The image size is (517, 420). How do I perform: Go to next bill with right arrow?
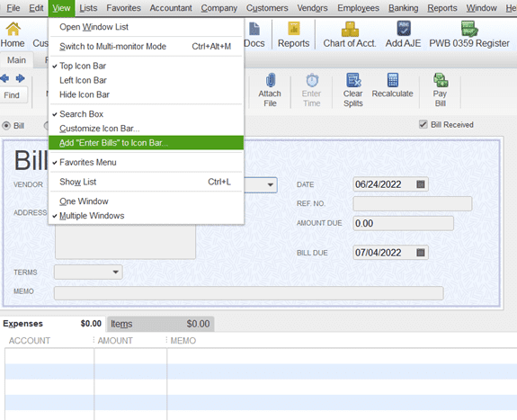click(x=20, y=78)
